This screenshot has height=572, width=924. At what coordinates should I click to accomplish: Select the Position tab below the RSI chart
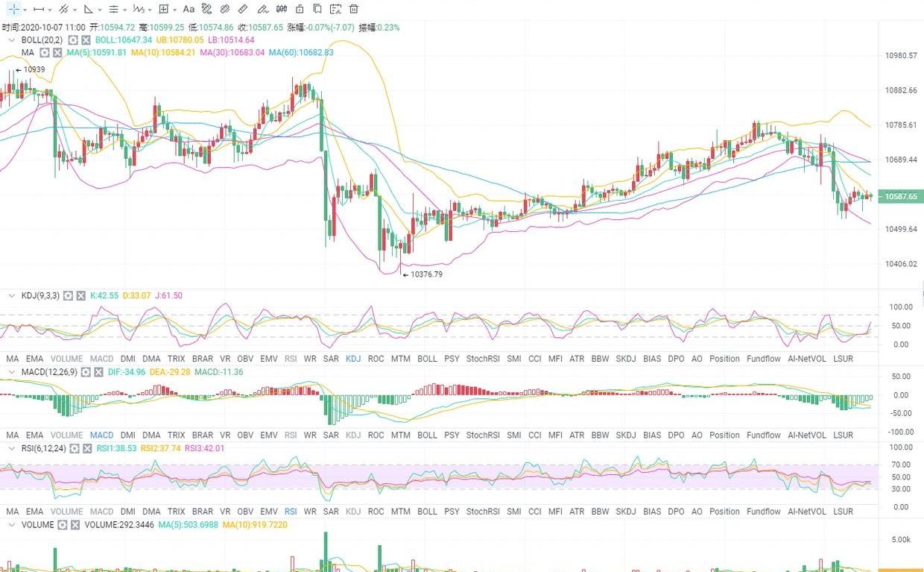point(724,512)
